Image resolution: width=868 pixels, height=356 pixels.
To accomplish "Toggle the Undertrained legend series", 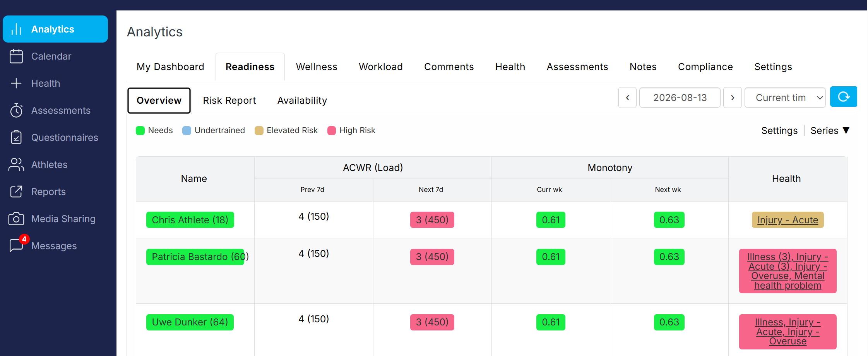I will point(214,130).
